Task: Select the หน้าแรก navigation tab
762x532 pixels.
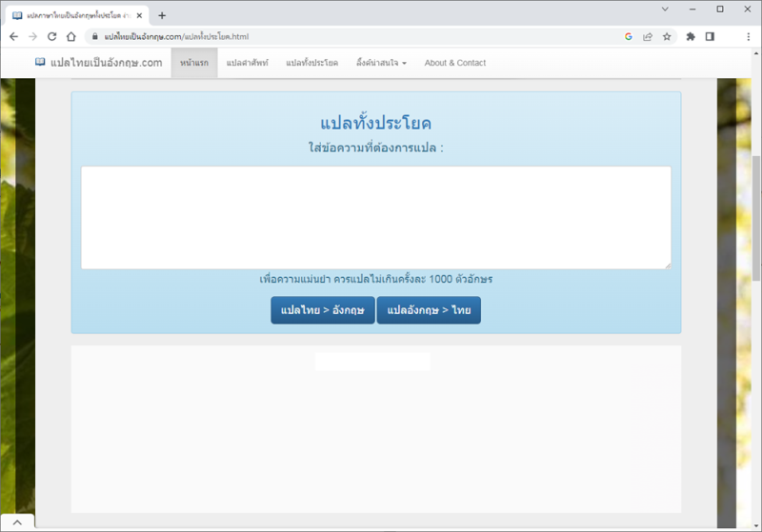Action: pyautogui.click(x=194, y=63)
